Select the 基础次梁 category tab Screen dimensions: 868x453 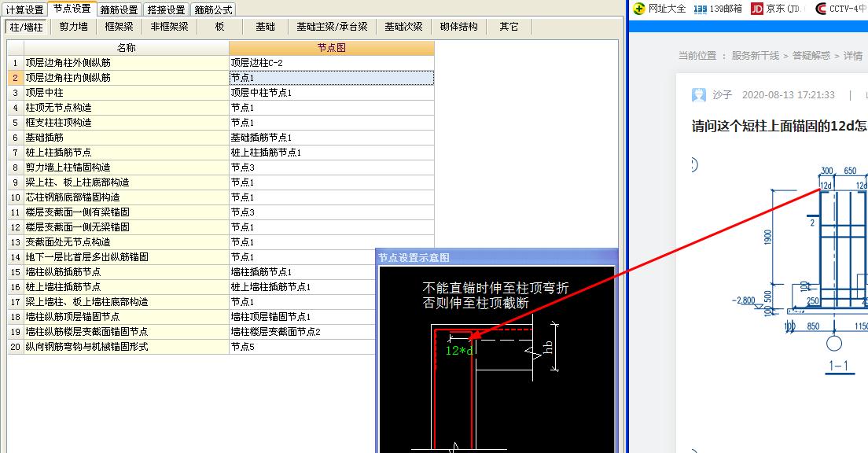pyautogui.click(x=403, y=27)
